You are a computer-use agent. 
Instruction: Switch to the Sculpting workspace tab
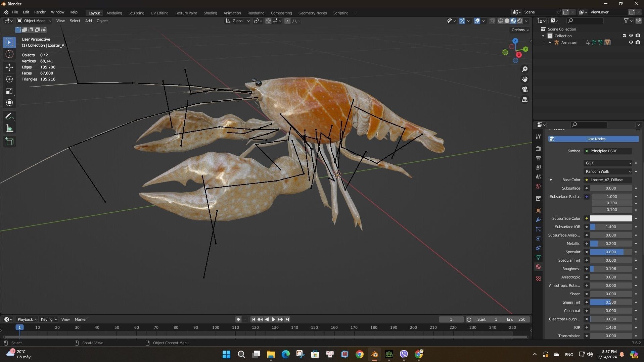click(x=136, y=13)
